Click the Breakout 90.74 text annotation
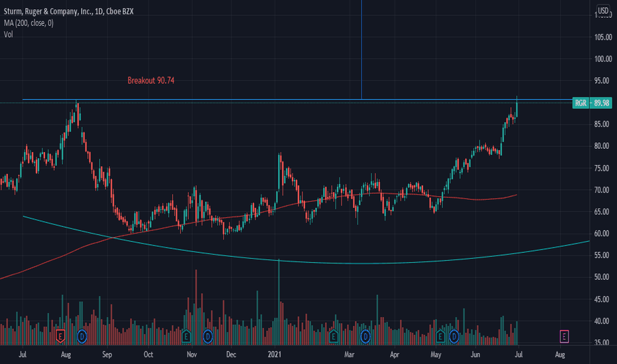Image resolution: width=617 pixels, height=364 pixels. tap(151, 80)
